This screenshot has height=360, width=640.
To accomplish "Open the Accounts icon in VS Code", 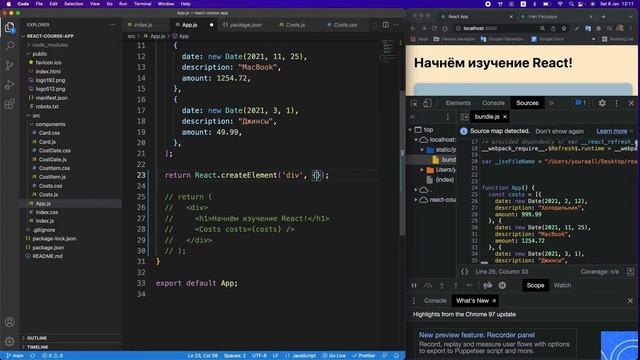I will (9, 322).
